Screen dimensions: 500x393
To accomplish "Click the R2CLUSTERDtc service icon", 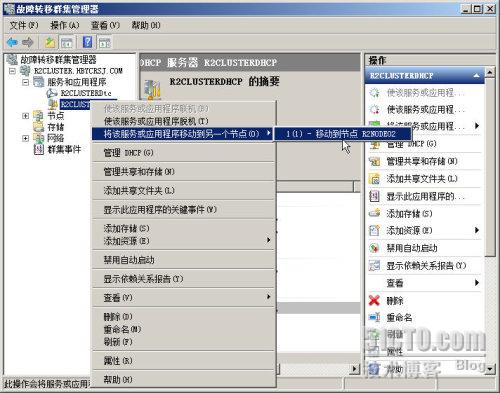I will pos(52,93).
